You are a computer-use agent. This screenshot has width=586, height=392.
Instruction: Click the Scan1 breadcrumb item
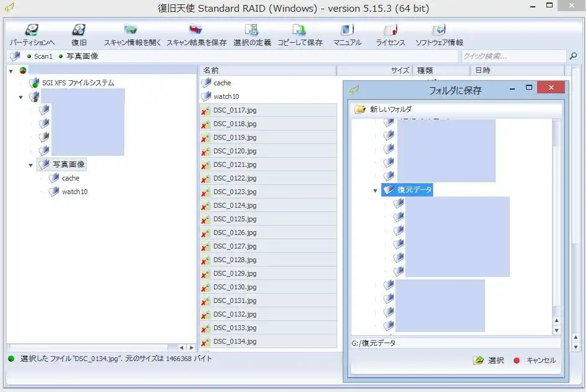43,56
